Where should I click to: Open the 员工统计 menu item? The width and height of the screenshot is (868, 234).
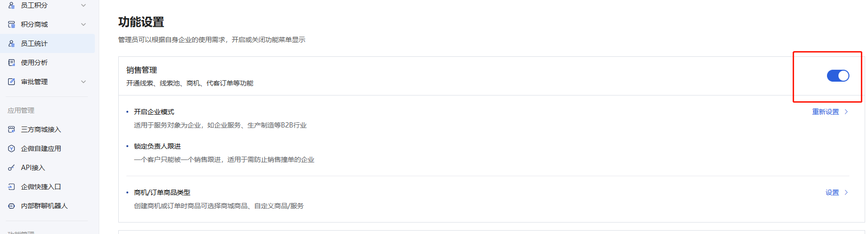(47, 43)
